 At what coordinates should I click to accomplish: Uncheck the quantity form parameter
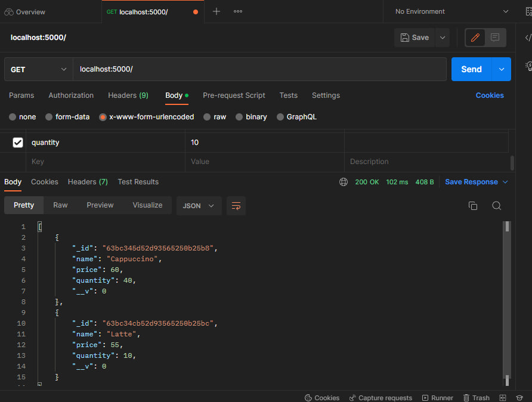coord(17,143)
